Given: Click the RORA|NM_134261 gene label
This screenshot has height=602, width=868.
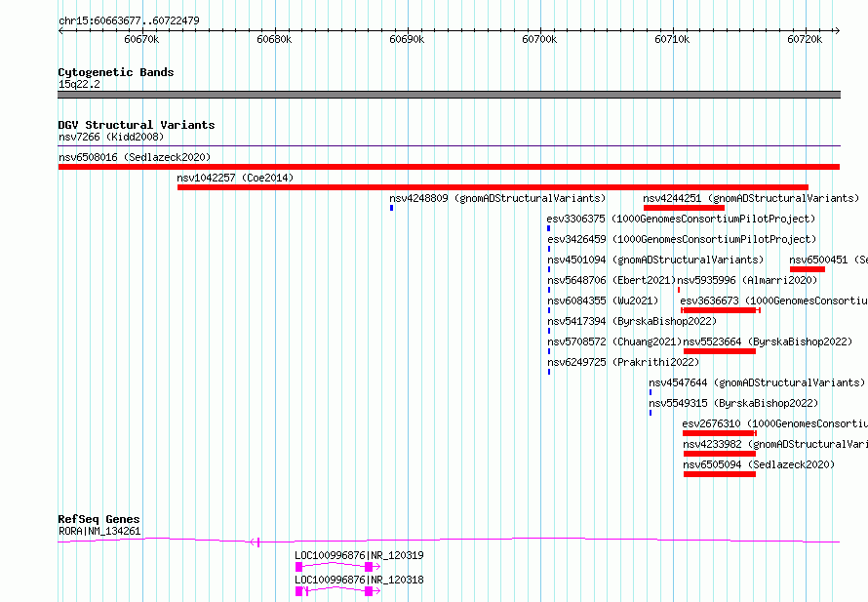Looking at the screenshot, I should [99, 531].
